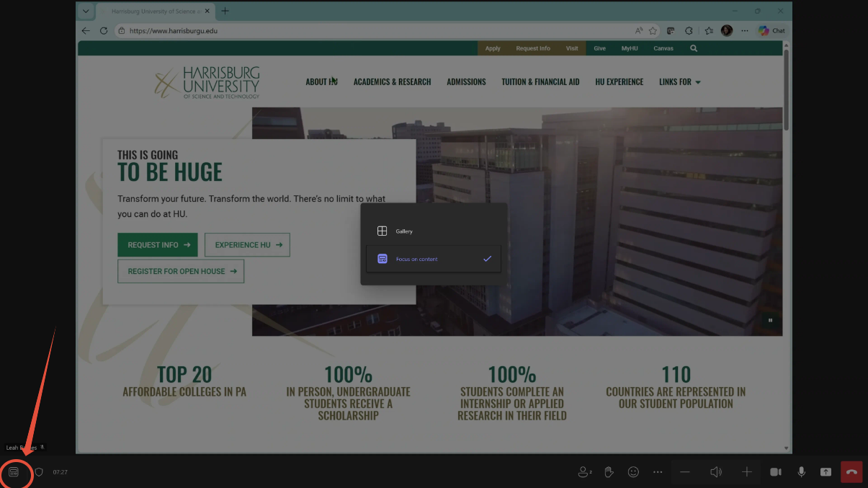The height and width of the screenshot is (488, 868).
Task: Select the Focus on content option
Action: (434, 259)
